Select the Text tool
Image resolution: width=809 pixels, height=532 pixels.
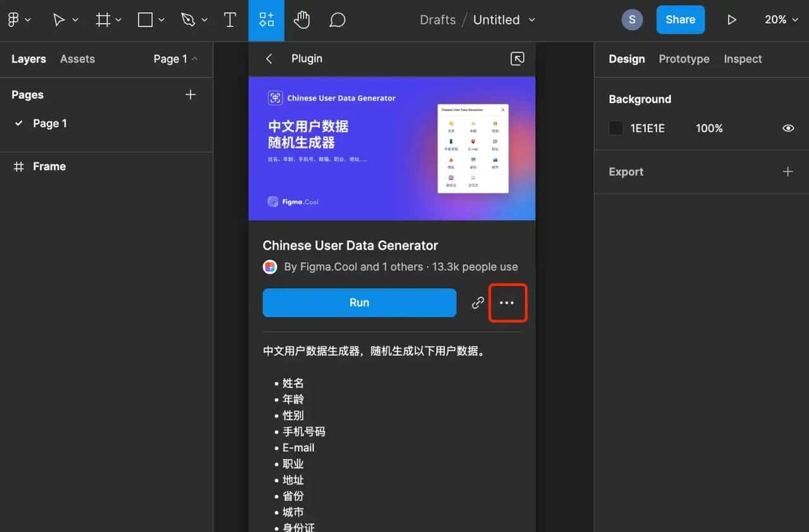coord(230,20)
